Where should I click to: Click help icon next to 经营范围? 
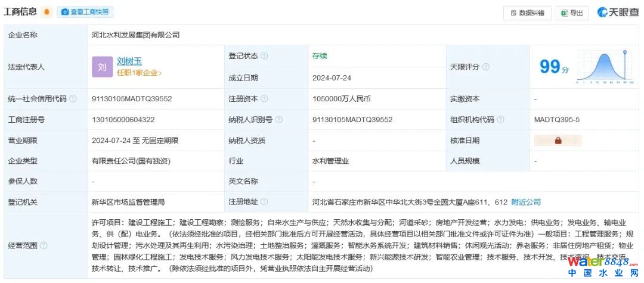[44, 245]
